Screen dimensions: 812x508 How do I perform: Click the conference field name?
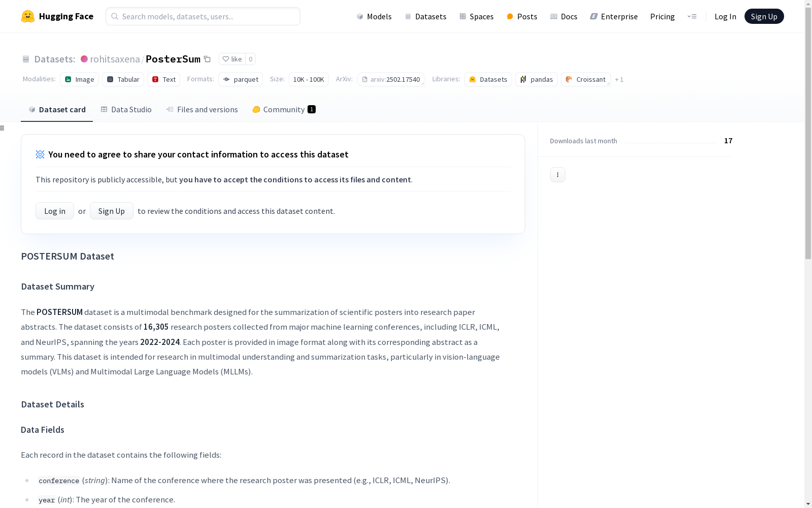click(x=59, y=481)
